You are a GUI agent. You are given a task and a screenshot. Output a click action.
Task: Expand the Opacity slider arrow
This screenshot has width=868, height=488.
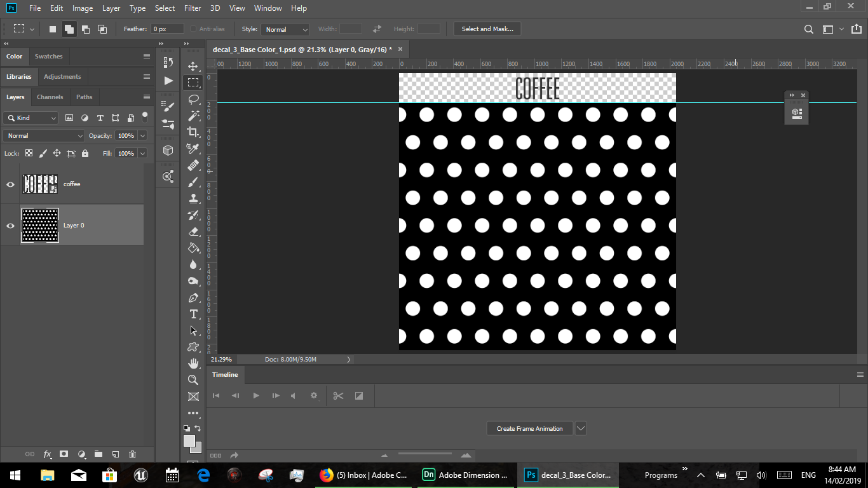coord(142,135)
